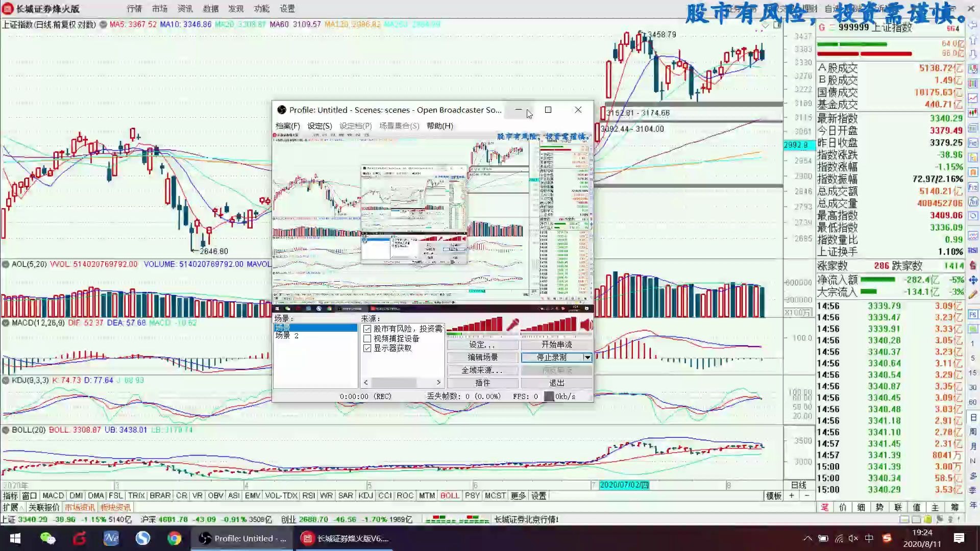Click the four-way move arrows icon

click(973, 280)
